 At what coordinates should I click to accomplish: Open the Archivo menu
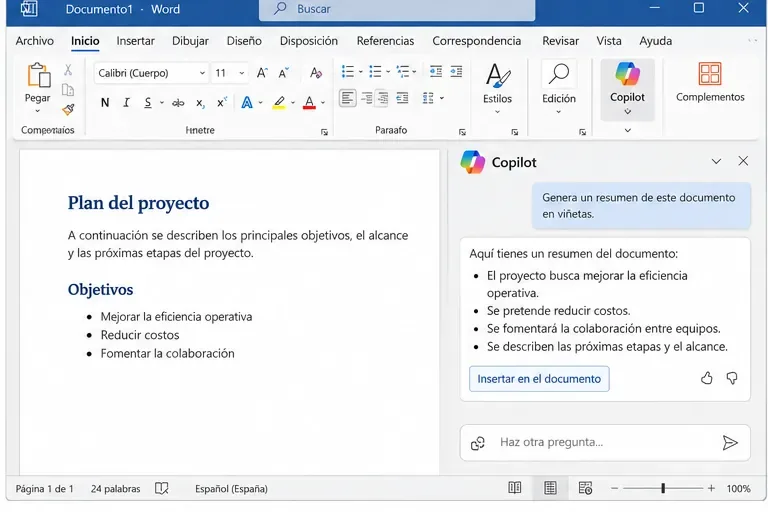coord(35,41)
